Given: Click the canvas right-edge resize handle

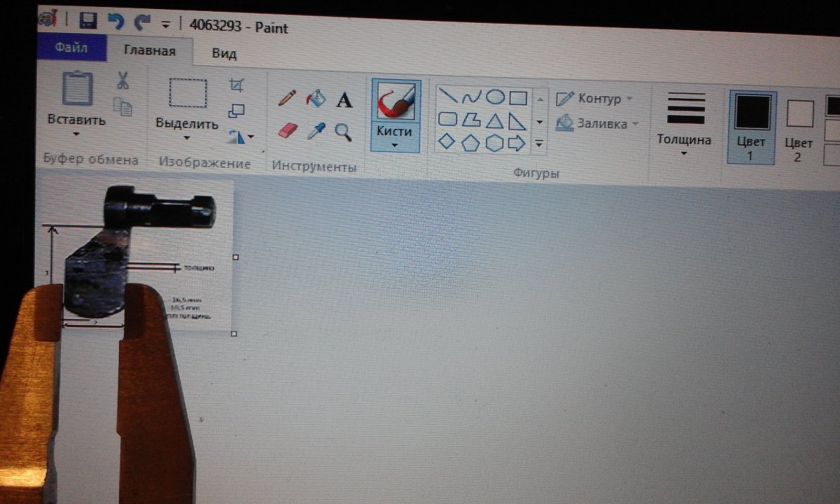Looking at the screenshot, I should 236,258.
